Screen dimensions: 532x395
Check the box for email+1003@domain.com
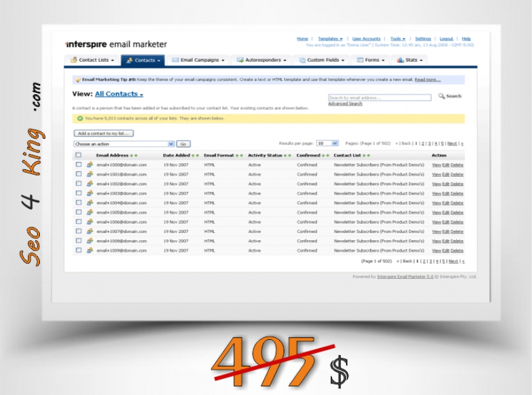click(79, 193)
